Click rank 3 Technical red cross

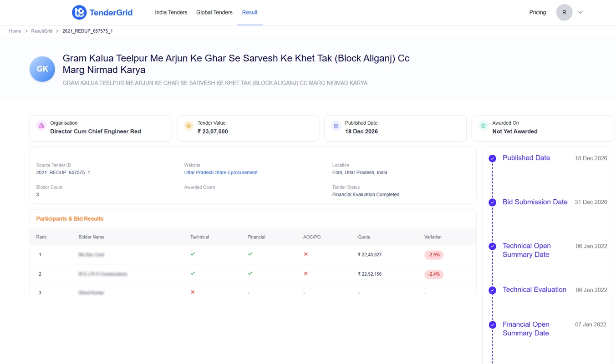tap(193, 292)
